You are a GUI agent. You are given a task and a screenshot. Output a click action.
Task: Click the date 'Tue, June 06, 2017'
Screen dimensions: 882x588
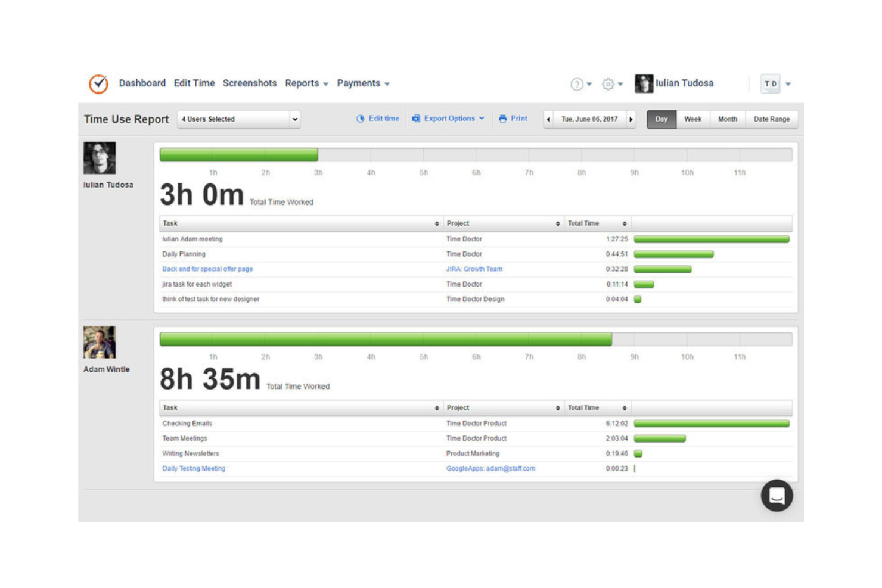point(589,119)
